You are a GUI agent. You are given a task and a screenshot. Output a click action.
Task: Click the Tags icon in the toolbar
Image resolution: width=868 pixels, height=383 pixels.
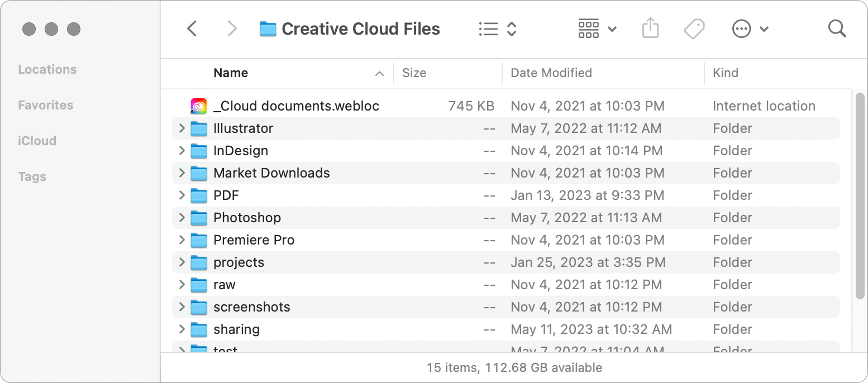coord(694,28)
